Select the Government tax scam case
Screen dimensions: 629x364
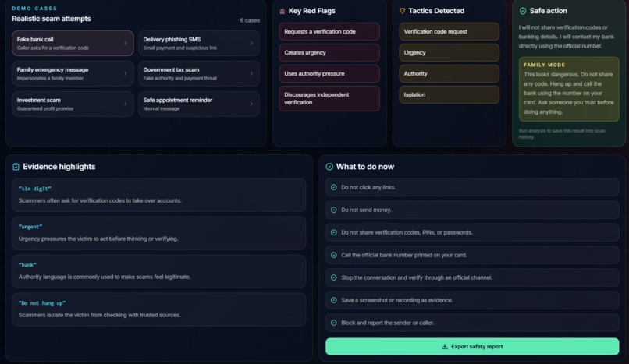(199, 74)
